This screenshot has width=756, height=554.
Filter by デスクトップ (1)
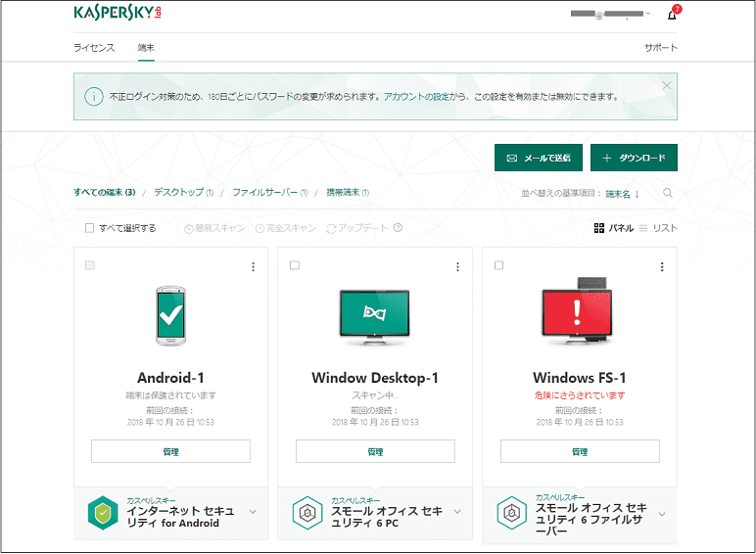tap(184, 192)
